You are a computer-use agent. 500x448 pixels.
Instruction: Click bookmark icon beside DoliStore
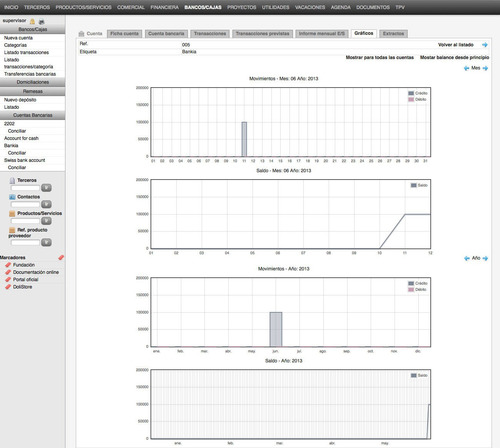(x=8, y=287)
